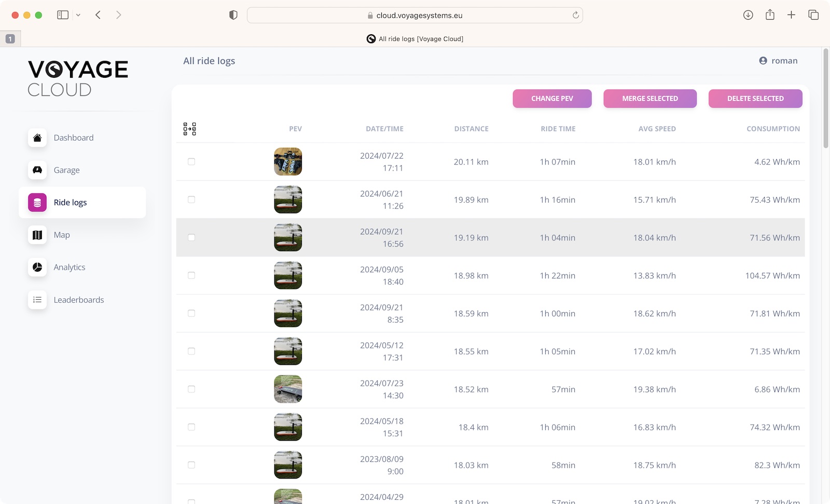This screenshot has height=504, width=830.
Task: Open PEV thumbnail of 20.11 km ride
Action: tap(288, 162)
